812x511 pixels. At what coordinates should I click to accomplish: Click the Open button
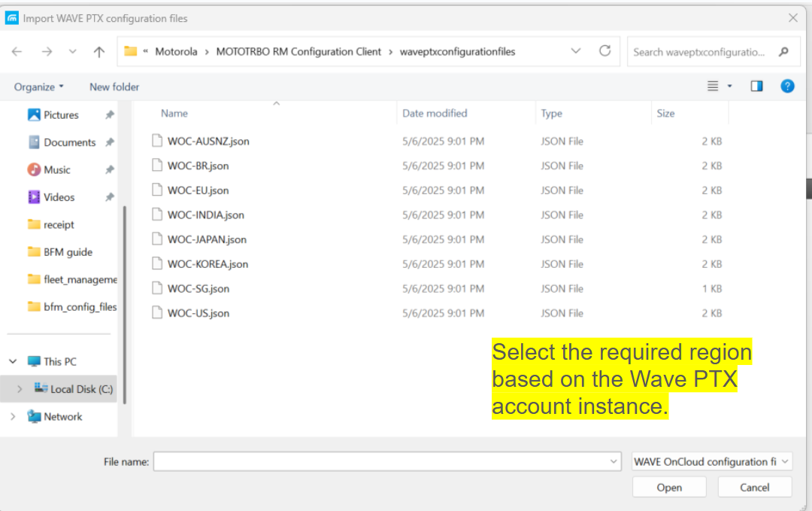point(669,487)
